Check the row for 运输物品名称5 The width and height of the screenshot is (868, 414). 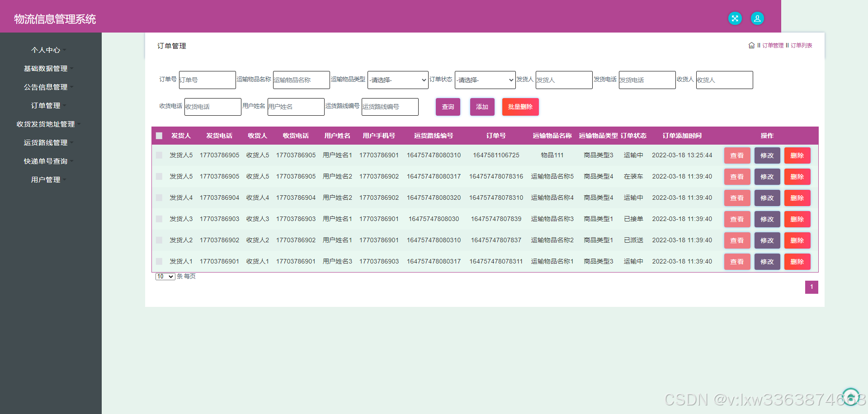click(159, 176)
